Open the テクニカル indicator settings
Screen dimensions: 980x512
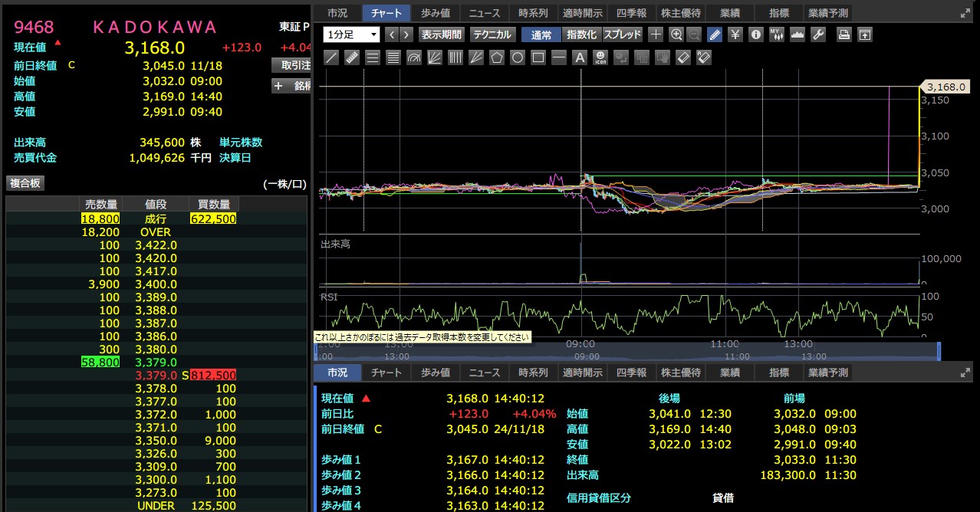pos(492,34)
